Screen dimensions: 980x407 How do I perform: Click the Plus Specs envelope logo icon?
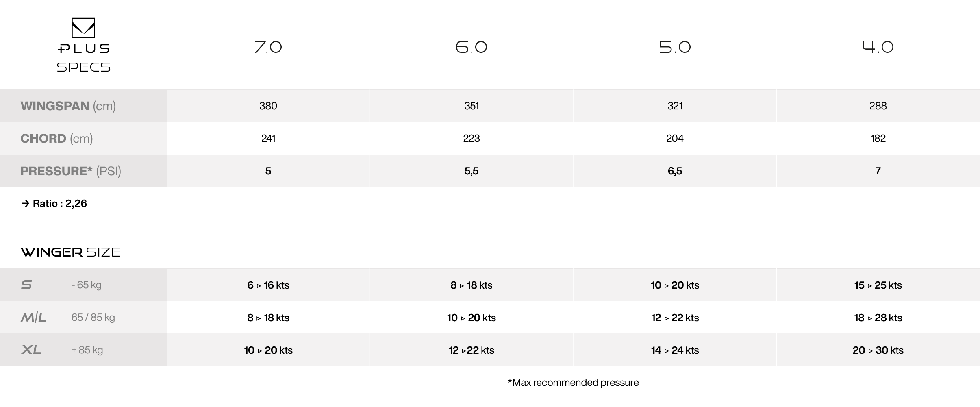pos(83,28)
